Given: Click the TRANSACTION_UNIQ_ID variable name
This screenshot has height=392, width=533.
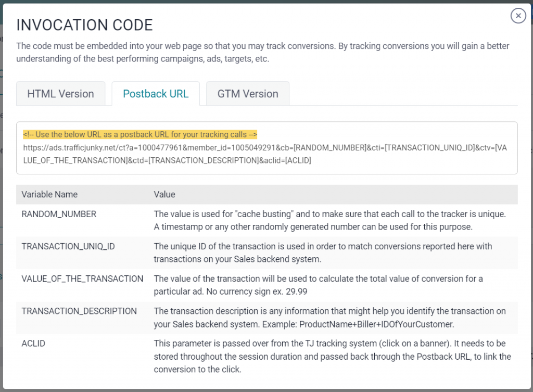Looking at the screenshot, I should pyautogui.click(x=68, y=246).
